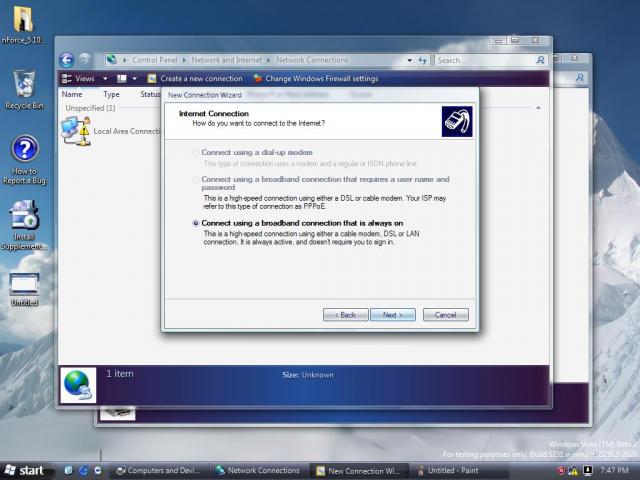Click the globe network icon in details pane
The width and height of the screenshot is (640, 480).
(x=78, y=385)
